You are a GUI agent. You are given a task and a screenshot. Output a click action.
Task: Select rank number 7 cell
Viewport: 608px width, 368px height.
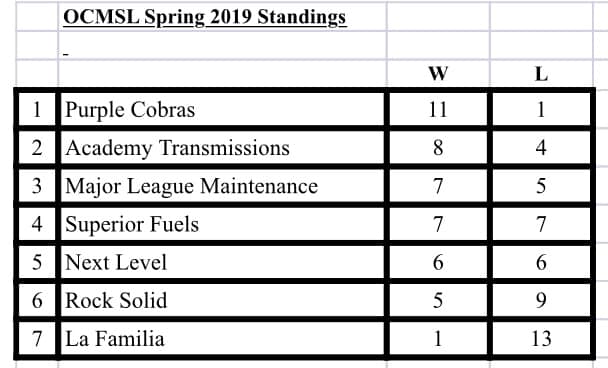tap(37, 339)
